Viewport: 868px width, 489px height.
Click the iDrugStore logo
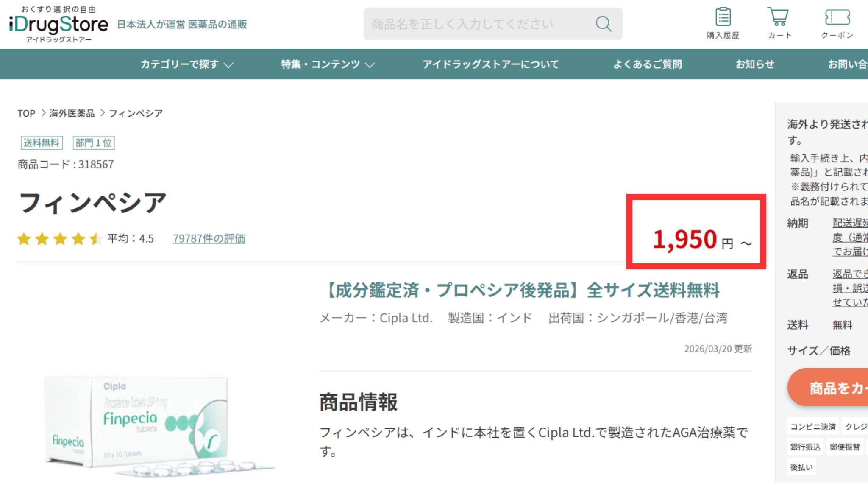coord(58,24)
